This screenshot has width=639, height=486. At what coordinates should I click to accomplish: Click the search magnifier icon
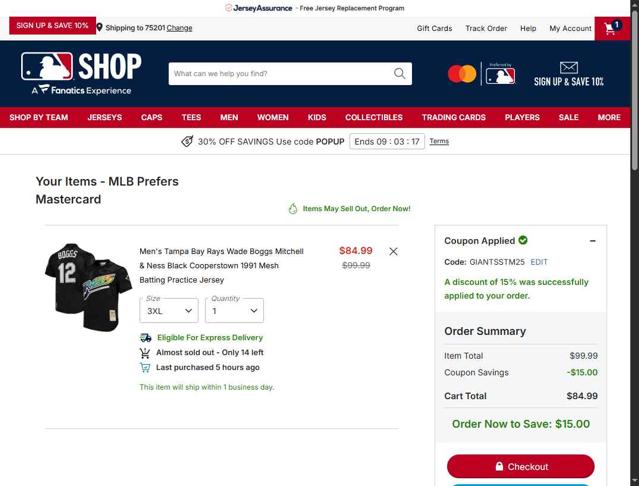(x=400, y=74)
